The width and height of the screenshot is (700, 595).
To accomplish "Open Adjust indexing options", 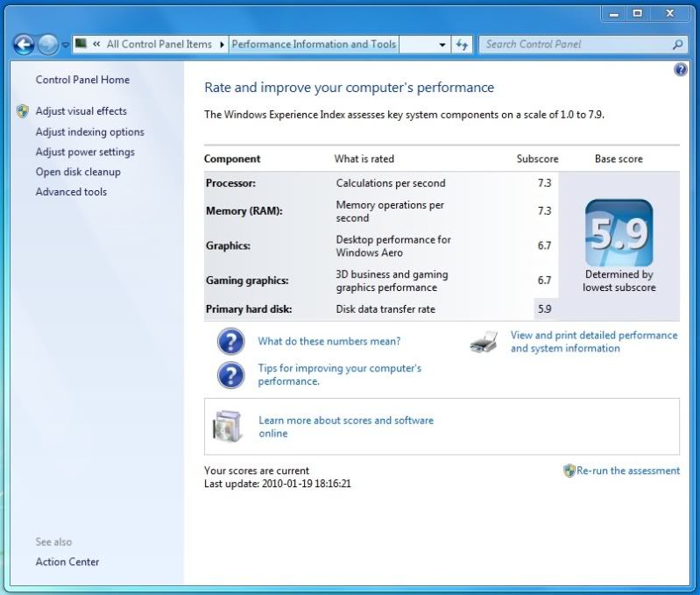I will (89, 132).
